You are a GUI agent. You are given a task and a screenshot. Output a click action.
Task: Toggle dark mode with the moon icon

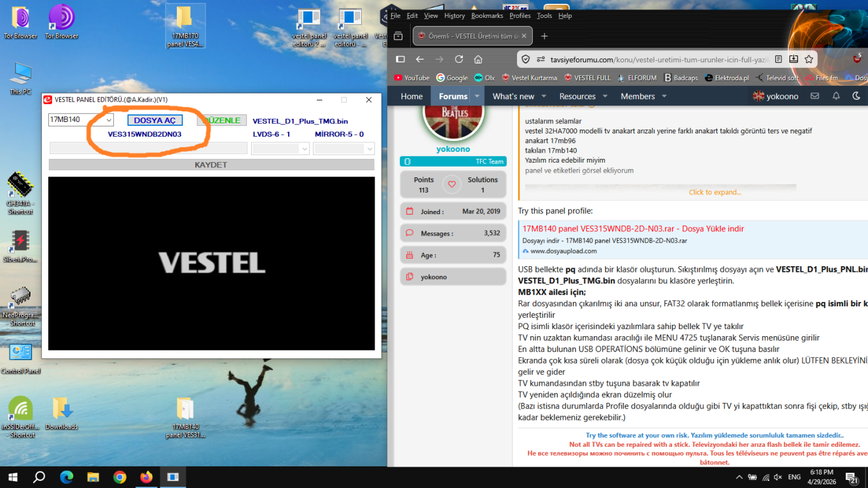pyautogui.click(x=855, y=96)
